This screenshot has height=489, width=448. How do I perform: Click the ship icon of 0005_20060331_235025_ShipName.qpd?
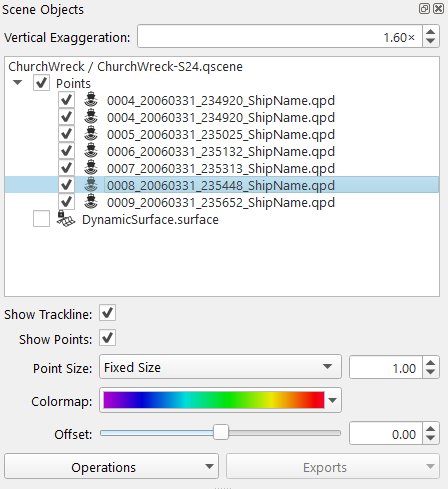point(91,134)
